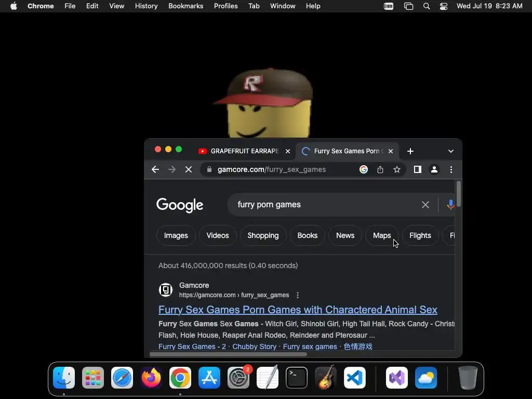Close the second tab that is loading
This screenshot has height=399, width=532.
(x=391, y=151)
